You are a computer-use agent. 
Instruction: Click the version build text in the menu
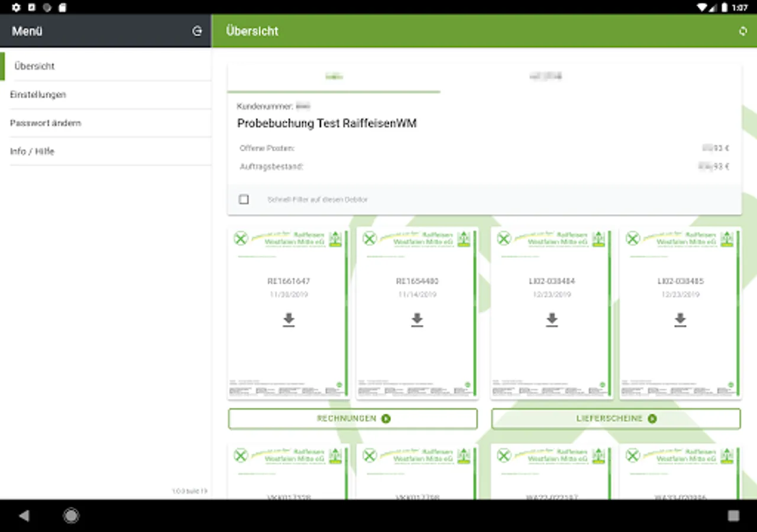point(189,491)
